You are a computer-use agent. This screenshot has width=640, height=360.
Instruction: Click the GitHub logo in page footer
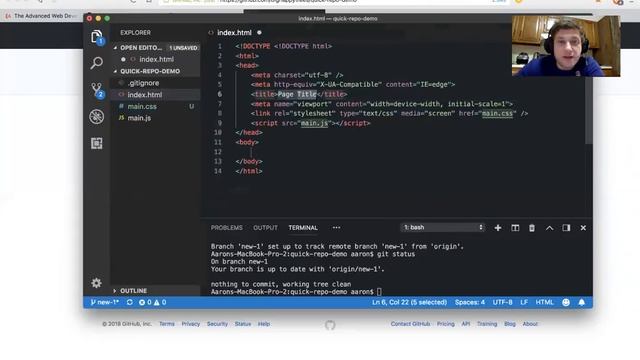click(x=330, y=325)
